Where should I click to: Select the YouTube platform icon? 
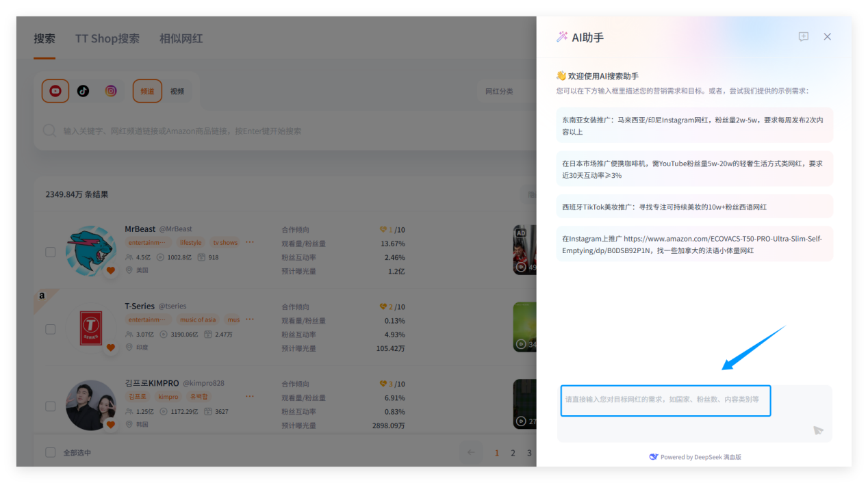tap(55, 91)
